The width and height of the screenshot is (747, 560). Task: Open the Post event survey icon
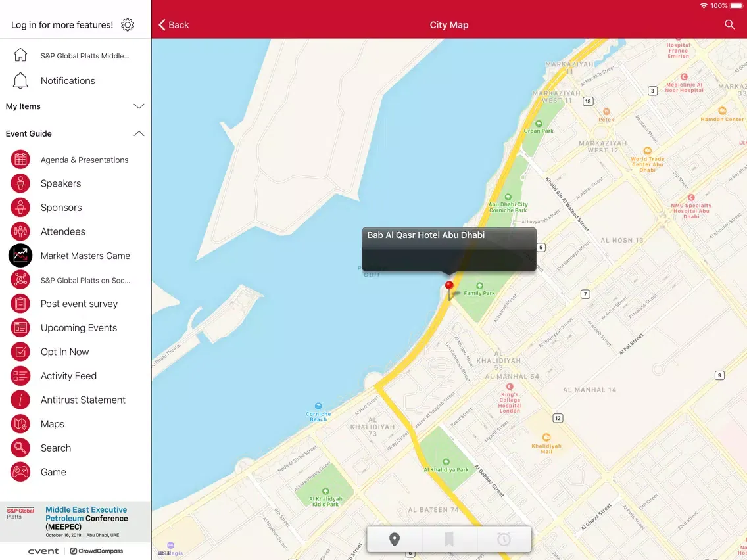(20, 304)
